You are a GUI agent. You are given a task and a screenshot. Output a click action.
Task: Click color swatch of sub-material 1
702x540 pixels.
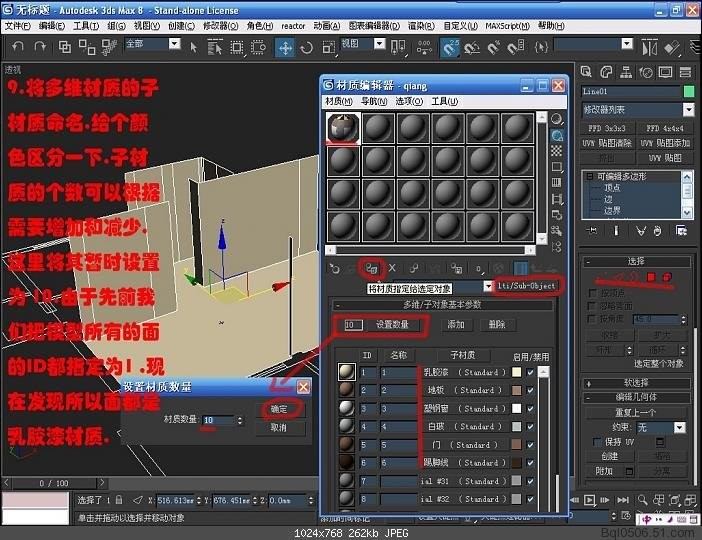(517, 372)
